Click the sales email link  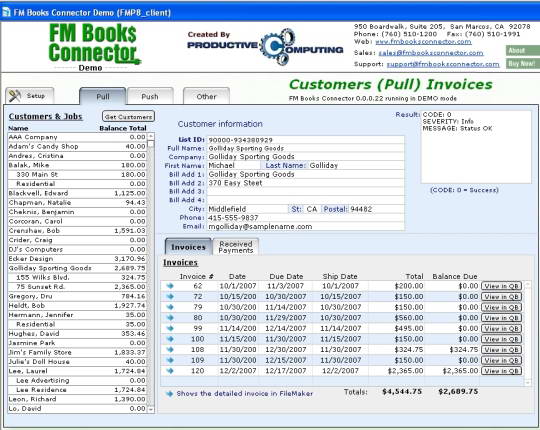click(x=431, y=53)
